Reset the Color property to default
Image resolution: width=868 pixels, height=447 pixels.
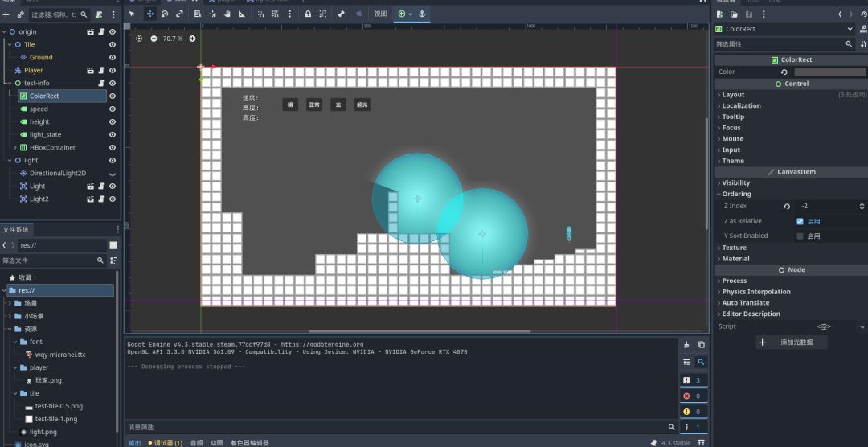pyautogui.click(x=784, y=72)
